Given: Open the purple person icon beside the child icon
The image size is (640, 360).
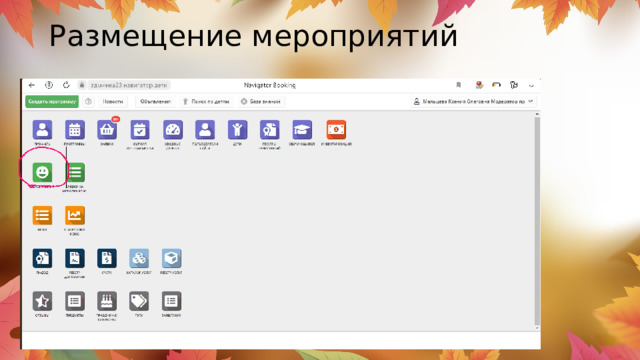Looking at the screenshot, I should tap(205, 130).
